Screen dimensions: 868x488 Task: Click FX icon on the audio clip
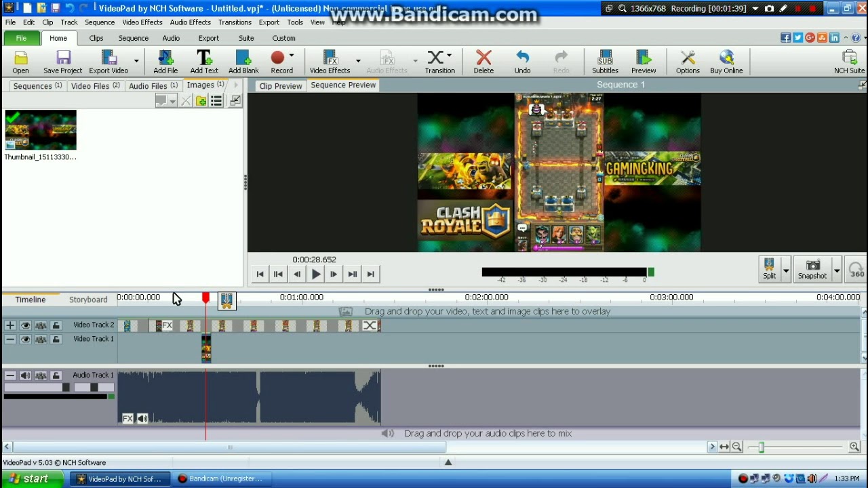pyautogui.click(x=127, y=419)
